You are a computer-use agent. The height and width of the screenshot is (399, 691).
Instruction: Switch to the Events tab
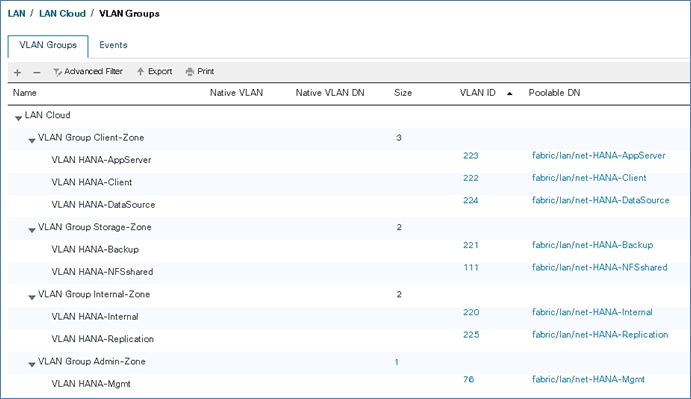[113, 45]
